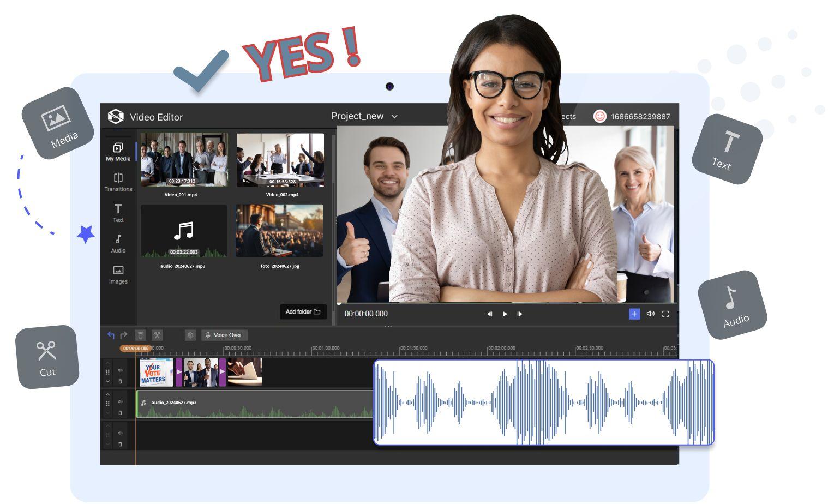This screenshot has width=828, height=504.
Task: Move the video track down using its chevron
Action: coord(108,381)
